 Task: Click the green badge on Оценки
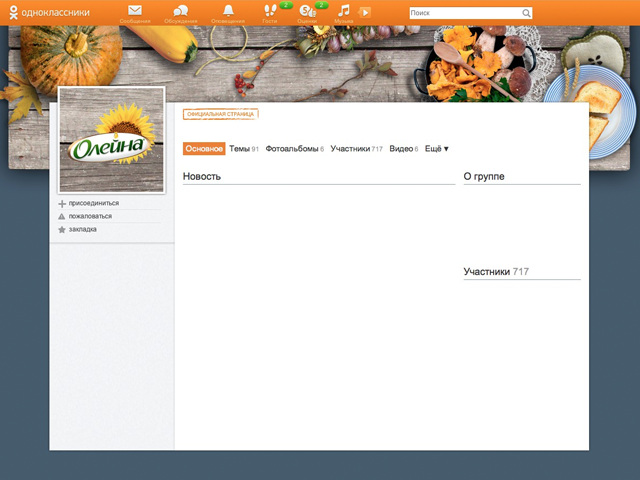[322, 5]
